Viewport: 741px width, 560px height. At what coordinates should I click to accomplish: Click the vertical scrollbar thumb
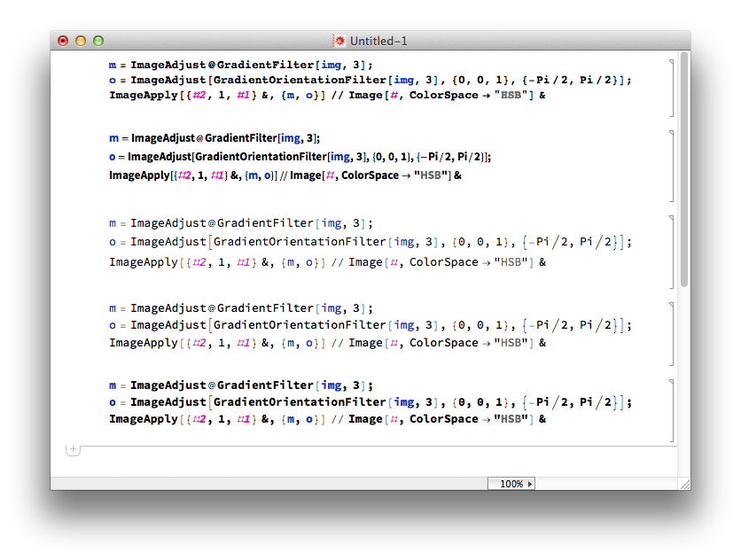point(684,169)
